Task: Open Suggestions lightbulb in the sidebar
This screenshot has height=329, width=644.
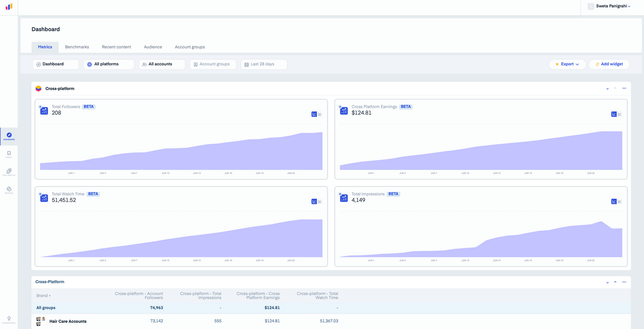Action: [9, 320]
